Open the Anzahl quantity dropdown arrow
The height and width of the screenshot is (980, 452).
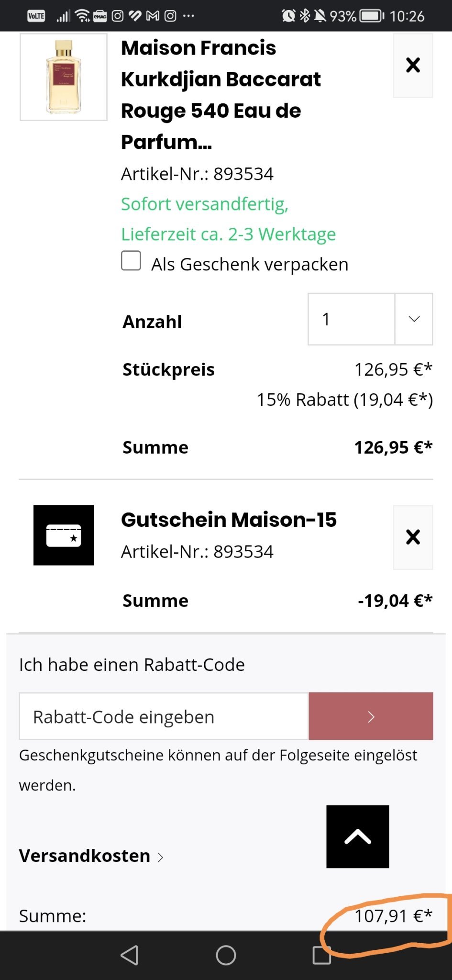click(414, 319)
